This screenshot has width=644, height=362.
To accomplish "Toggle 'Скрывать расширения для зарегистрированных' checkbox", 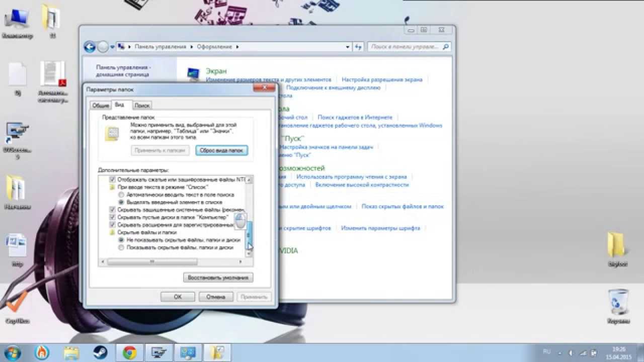I will pyautogui.click(x=112, y=225).
